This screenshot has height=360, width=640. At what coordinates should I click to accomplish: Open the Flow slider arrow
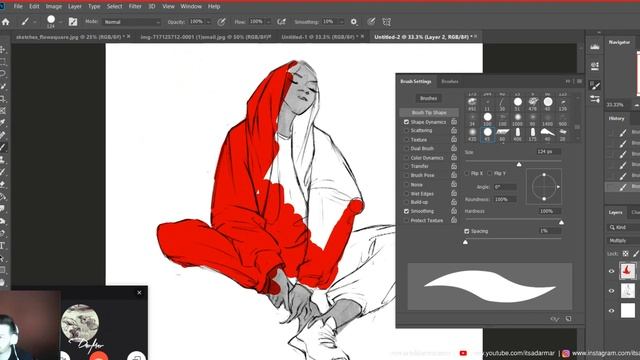(x=268, y=22)
